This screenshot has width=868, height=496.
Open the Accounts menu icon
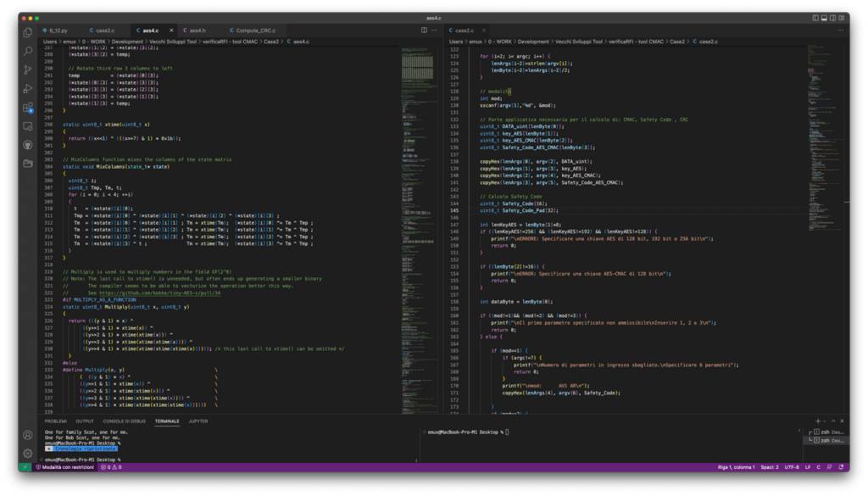(x=28, y=435)
